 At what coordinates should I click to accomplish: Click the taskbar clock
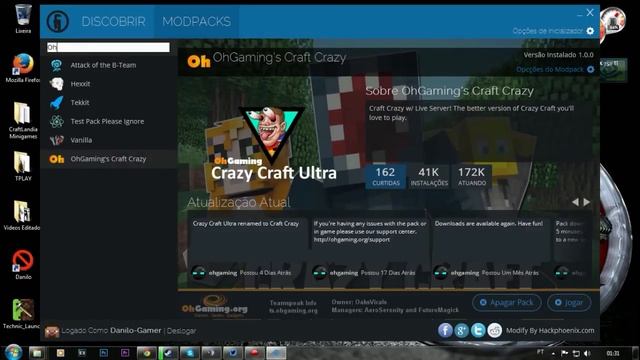click(613, 353)
